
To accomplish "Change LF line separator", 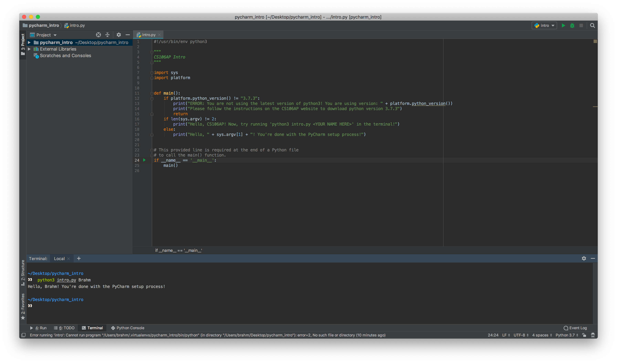I will [506, 335].
